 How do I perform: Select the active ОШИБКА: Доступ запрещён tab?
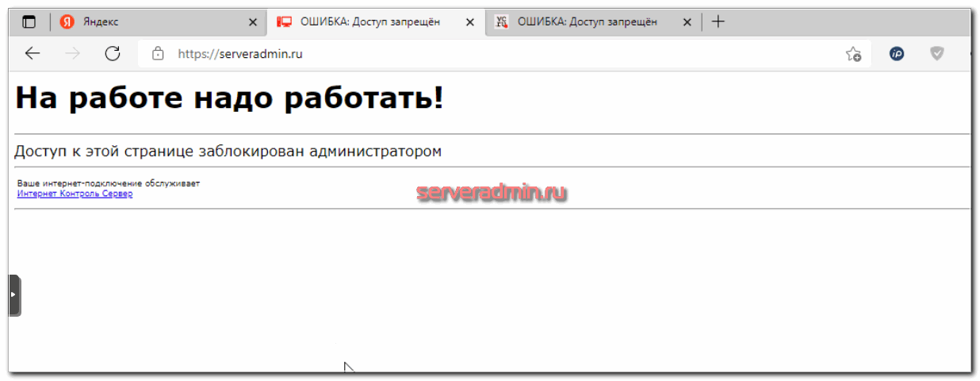click(x=375, y=22)
